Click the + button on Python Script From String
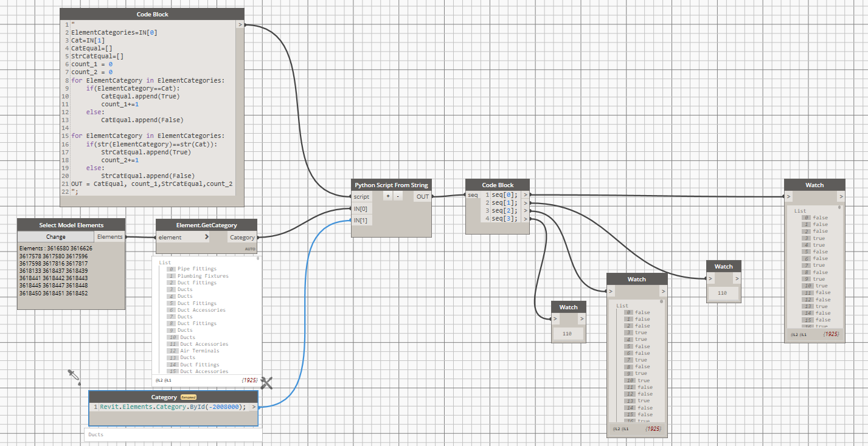This screenshot has height=446, width=868. click(x=387, y=196)
